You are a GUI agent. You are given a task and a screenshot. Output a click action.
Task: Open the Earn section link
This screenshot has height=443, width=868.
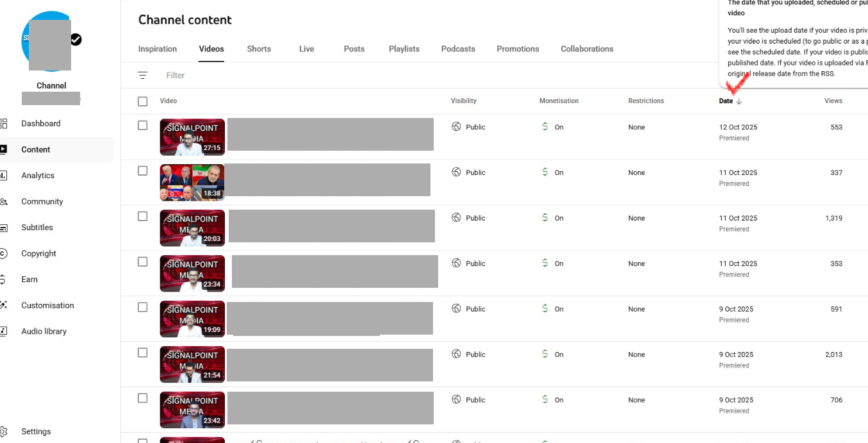[x=29, y=280]
